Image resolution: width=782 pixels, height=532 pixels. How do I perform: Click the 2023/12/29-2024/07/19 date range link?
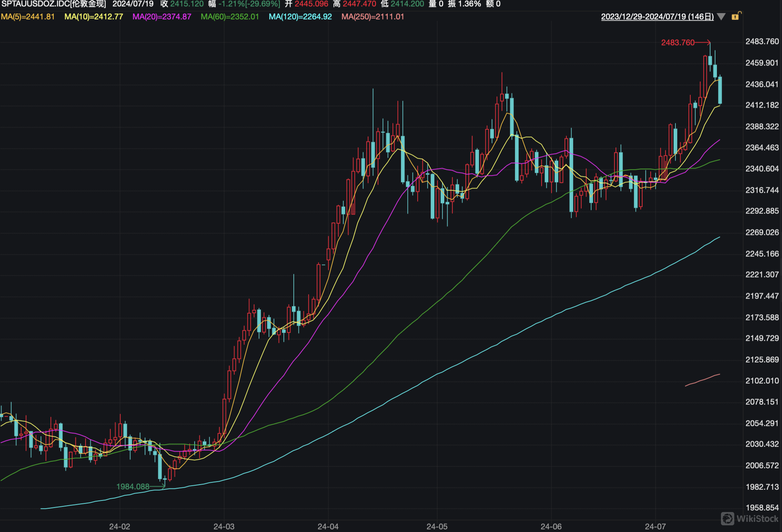pyautogui.click(x=657, y=17)
